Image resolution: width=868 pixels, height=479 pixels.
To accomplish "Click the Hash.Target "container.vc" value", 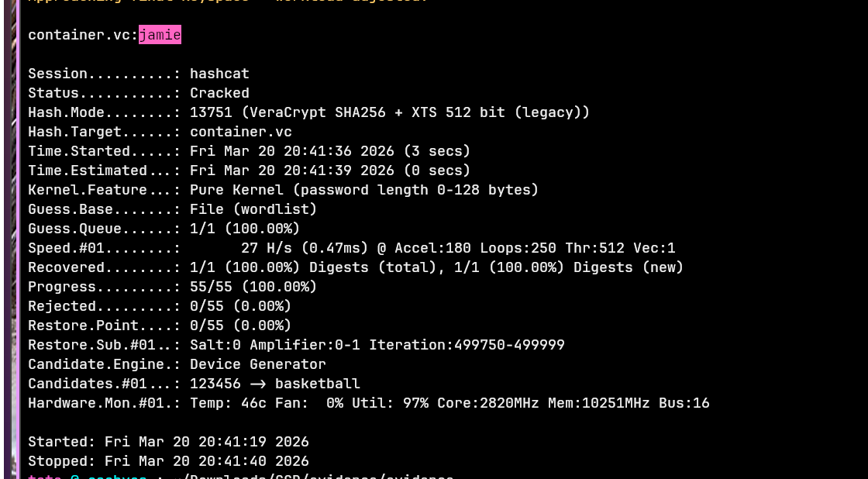I will point(241,132).
